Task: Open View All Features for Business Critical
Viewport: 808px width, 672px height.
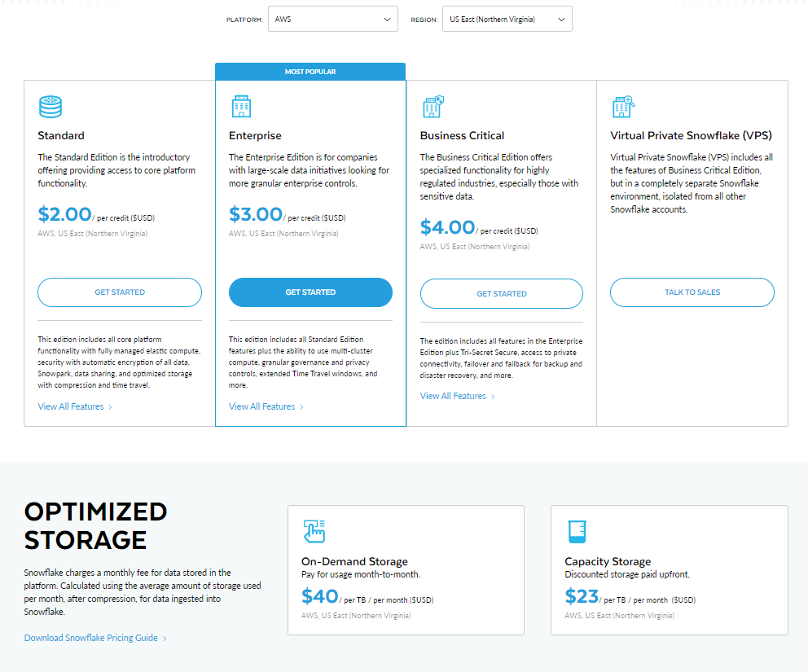Action: pyautogui.click(x=452, y=396)
